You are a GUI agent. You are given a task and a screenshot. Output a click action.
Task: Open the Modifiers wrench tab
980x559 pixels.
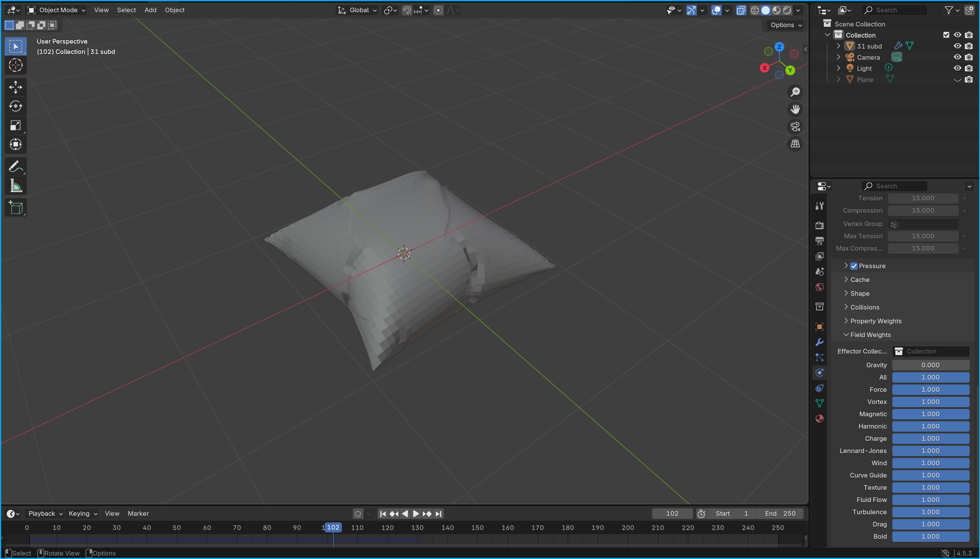(x=820, y=342)
